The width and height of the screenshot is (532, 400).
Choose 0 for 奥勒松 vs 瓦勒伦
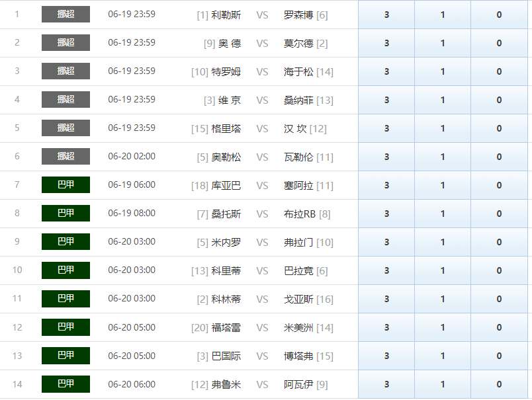[499, 157]
